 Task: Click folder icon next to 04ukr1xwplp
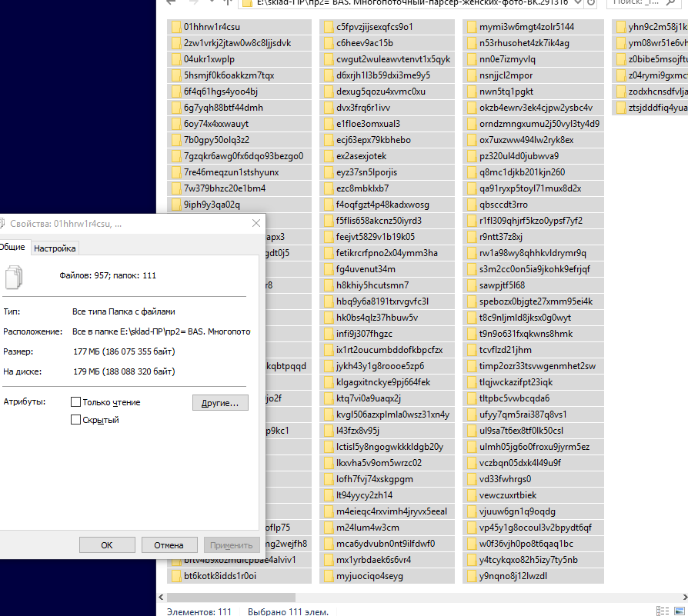(176, 60)
